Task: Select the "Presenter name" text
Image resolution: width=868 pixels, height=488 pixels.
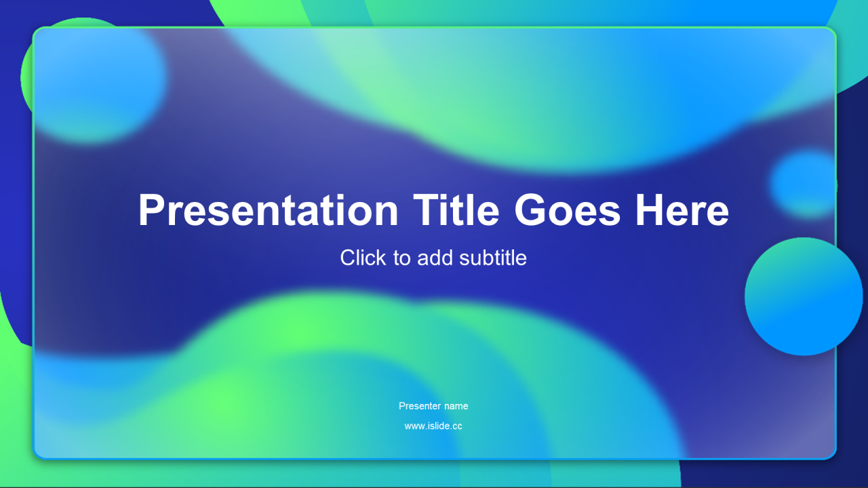Action: 433,406
